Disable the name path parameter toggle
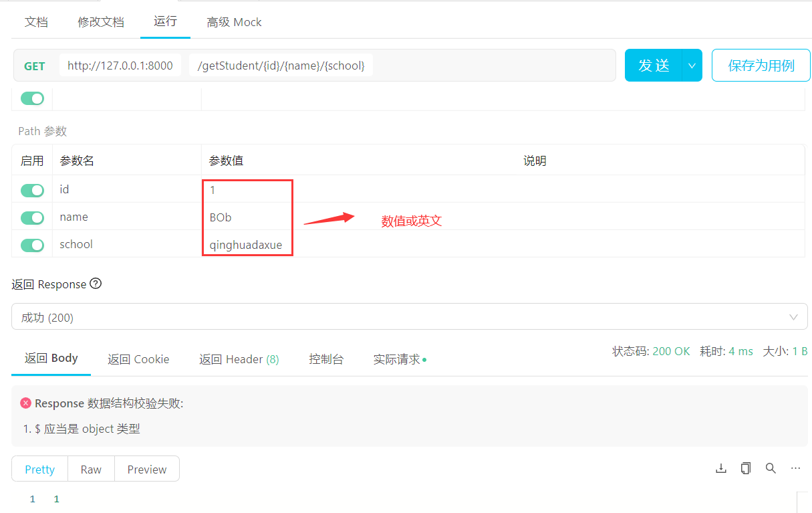Viewport: 812px width, 513px height. click(x=31, y=217)
